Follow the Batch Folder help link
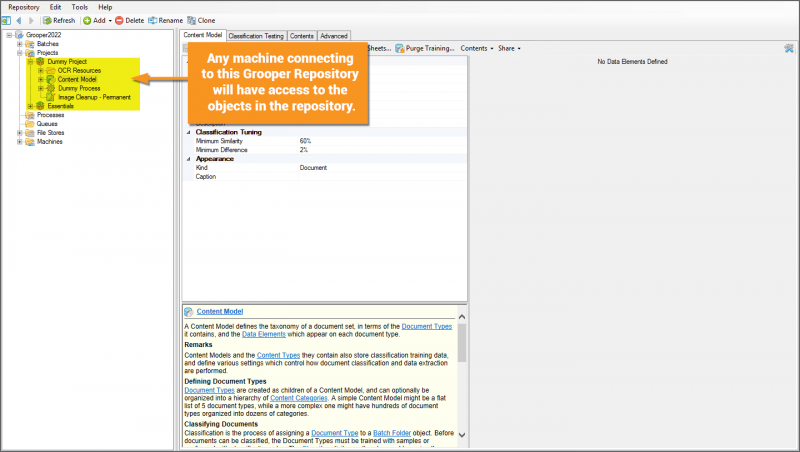The height and width of the screenshot is (452, 800). [392, 433]
